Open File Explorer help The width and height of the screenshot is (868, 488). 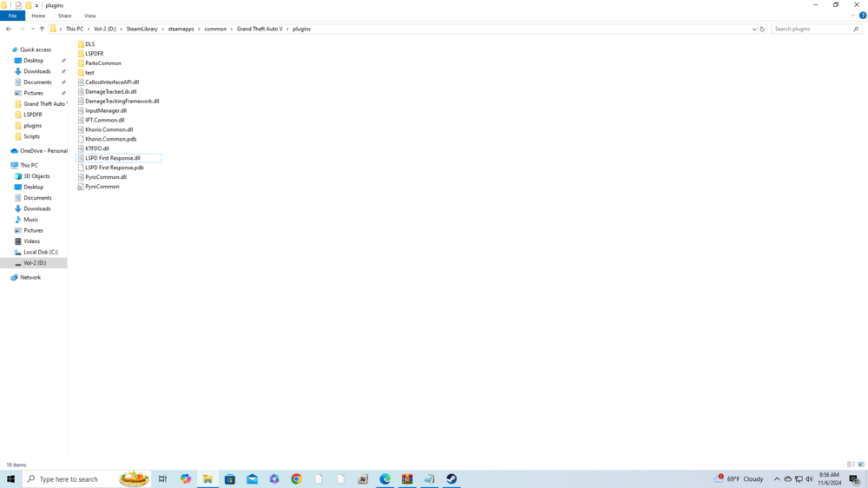863,16
